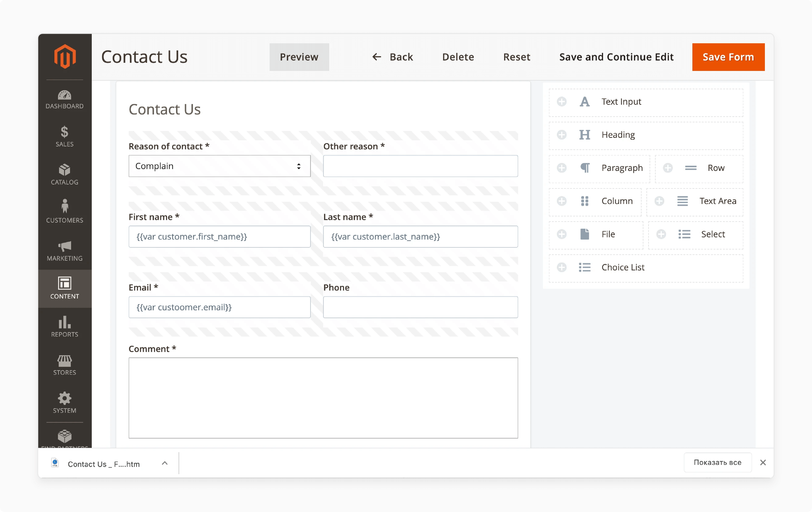Select the Select element label
The height and width of the screenshot is (512, 812).
point(713,234)
